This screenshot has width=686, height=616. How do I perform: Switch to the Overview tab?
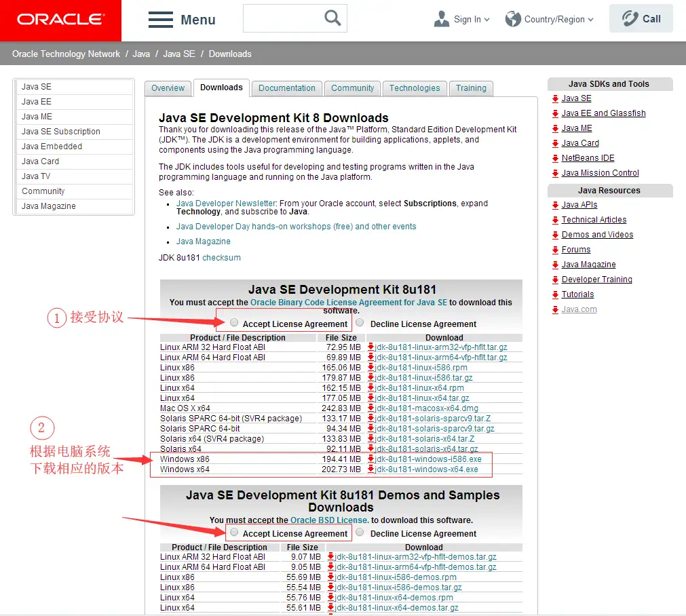coord(168,88)
